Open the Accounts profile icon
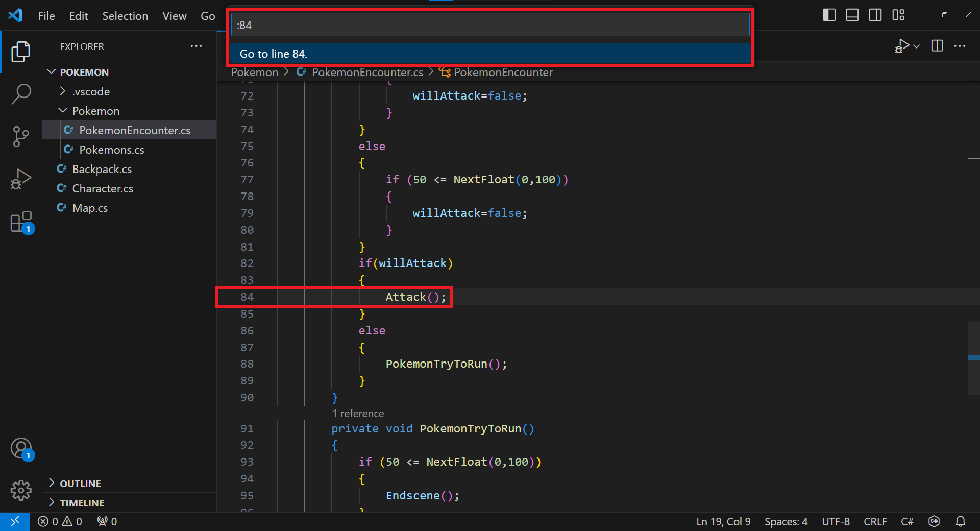The image size is (980, 531). (x=21, y=448)
